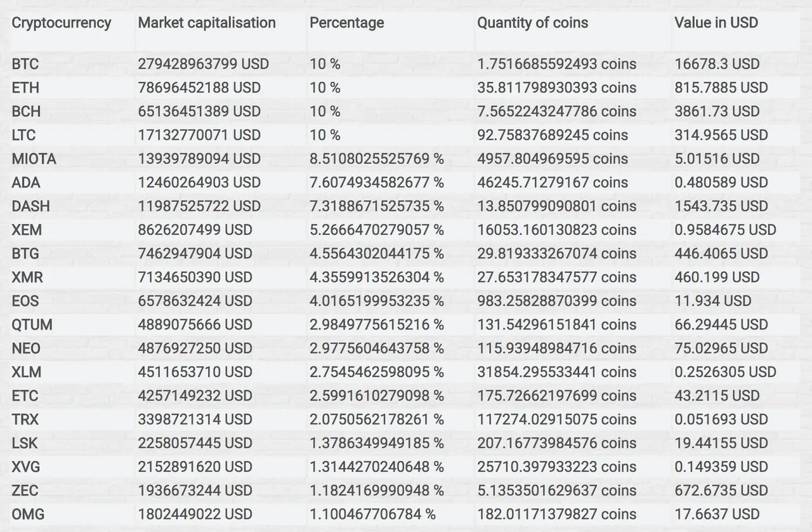The image size is (812, 532).
Task: Click the ETH cryptocurrency cell
Action: pyautogui.click(x=25, y=88)
